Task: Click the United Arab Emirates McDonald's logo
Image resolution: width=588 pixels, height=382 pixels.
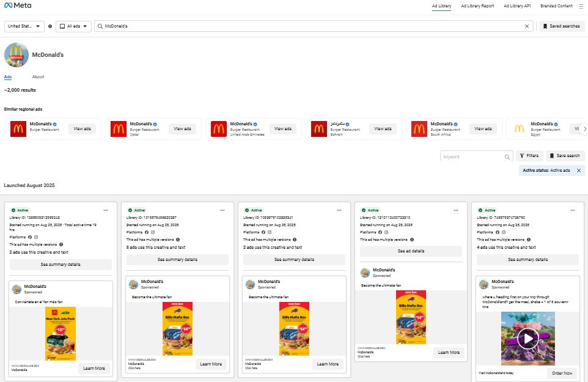Action: (x=219, y=129)
